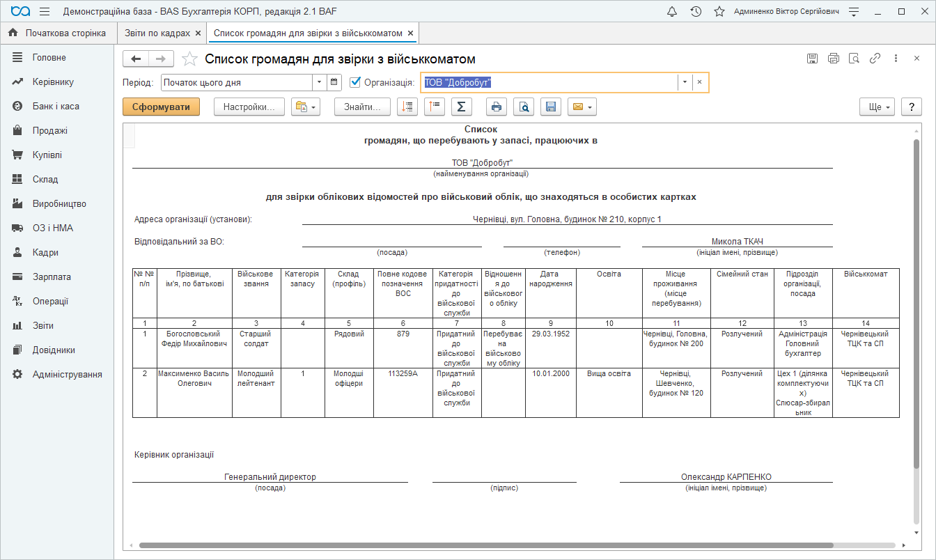This screenshot has height=560, width=936.
Task: Open the notifications bell icon
Action: coord(672,12)
